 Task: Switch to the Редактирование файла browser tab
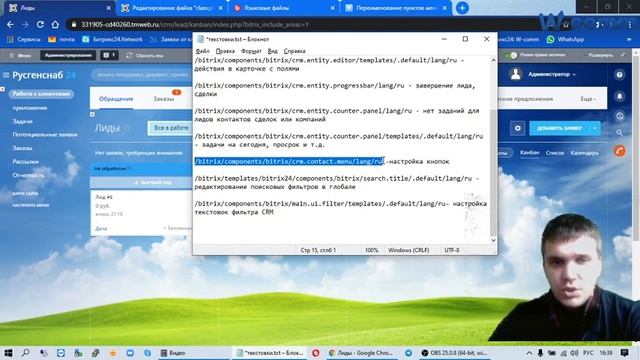click(171, 8)
